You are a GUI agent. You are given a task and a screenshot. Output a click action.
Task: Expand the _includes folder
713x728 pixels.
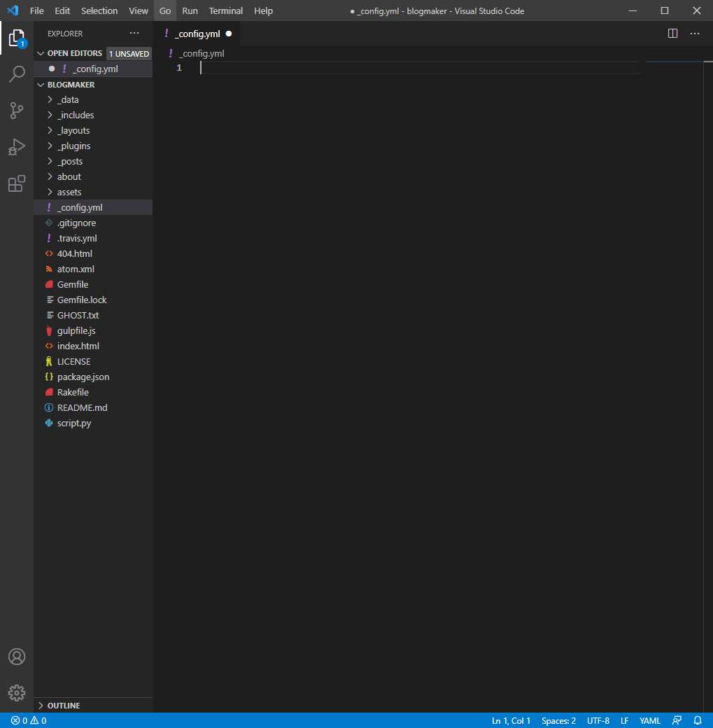tap(93, 115)
